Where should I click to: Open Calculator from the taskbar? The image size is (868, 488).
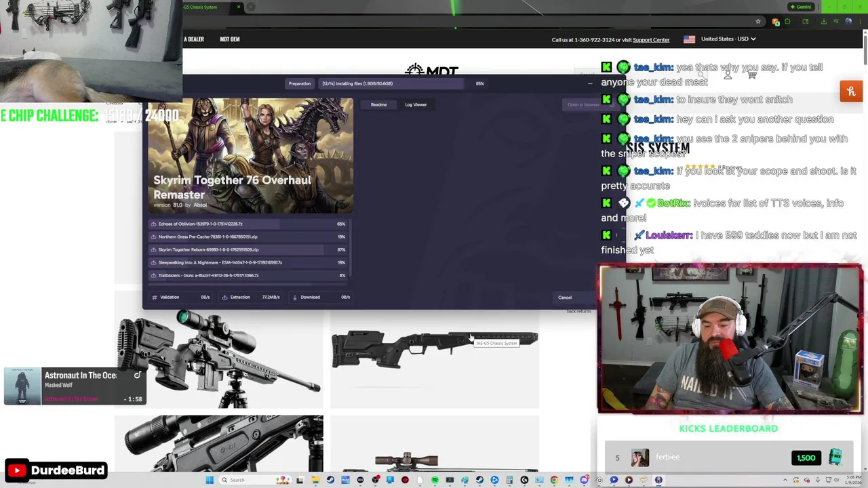pos(509,480)
